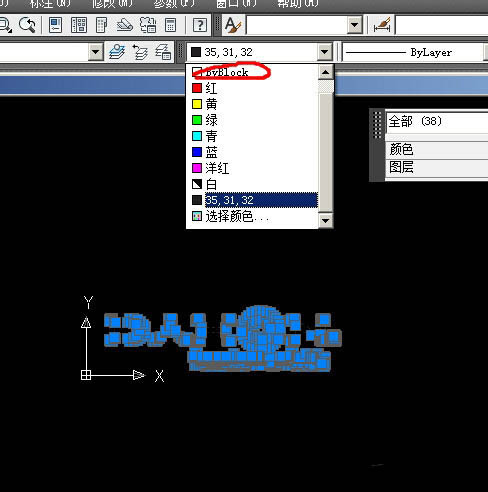Open the Text Style manager icon
The width and height of the screenshot is (488, 492).
(233, 25)
